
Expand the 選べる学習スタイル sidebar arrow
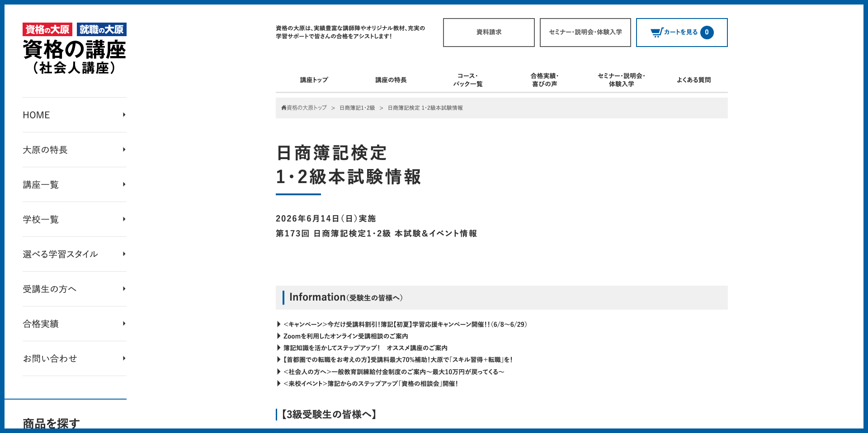(124, 254)
